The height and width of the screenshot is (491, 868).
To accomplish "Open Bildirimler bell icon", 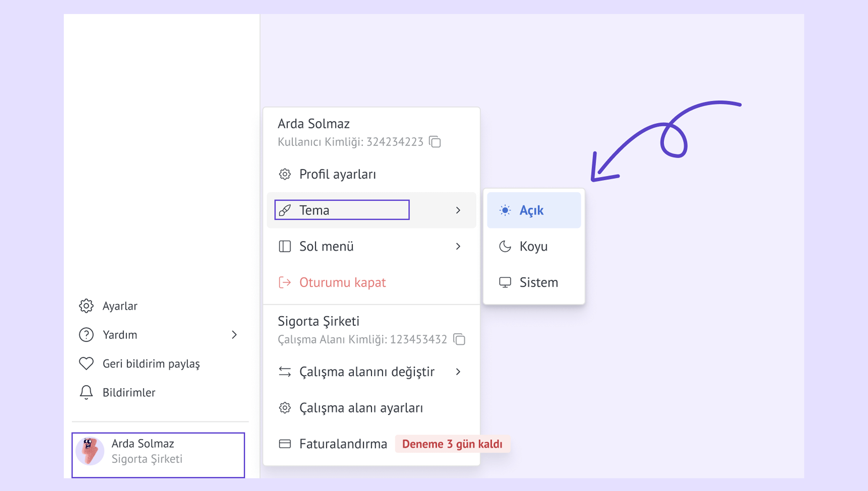I will click(86, 392).
